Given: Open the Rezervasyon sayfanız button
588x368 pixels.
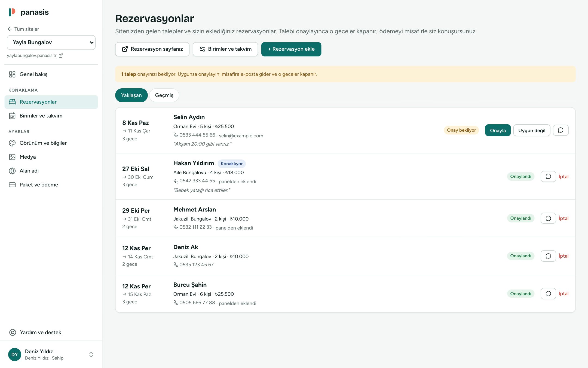Looking at the screenshot, I should click(152, 49).
